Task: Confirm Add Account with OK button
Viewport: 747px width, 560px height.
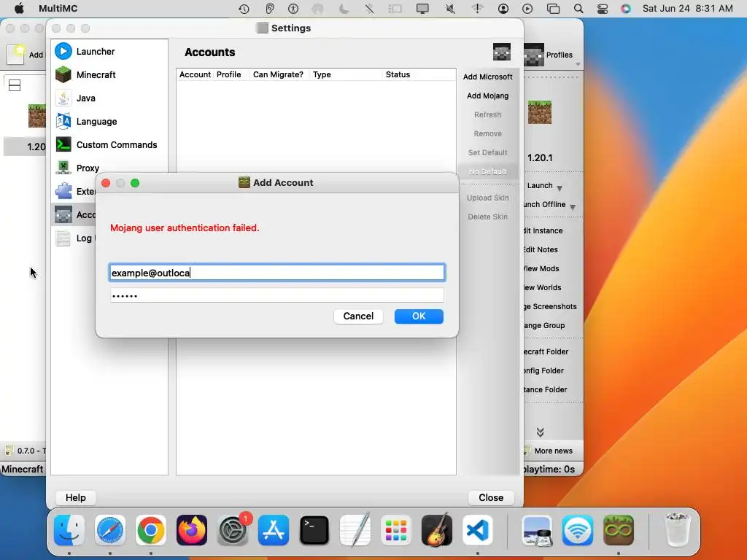Action: (419, 316)
